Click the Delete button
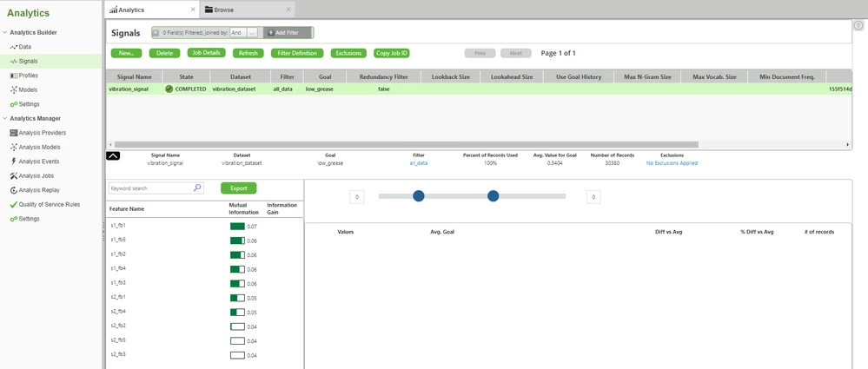 164,53
